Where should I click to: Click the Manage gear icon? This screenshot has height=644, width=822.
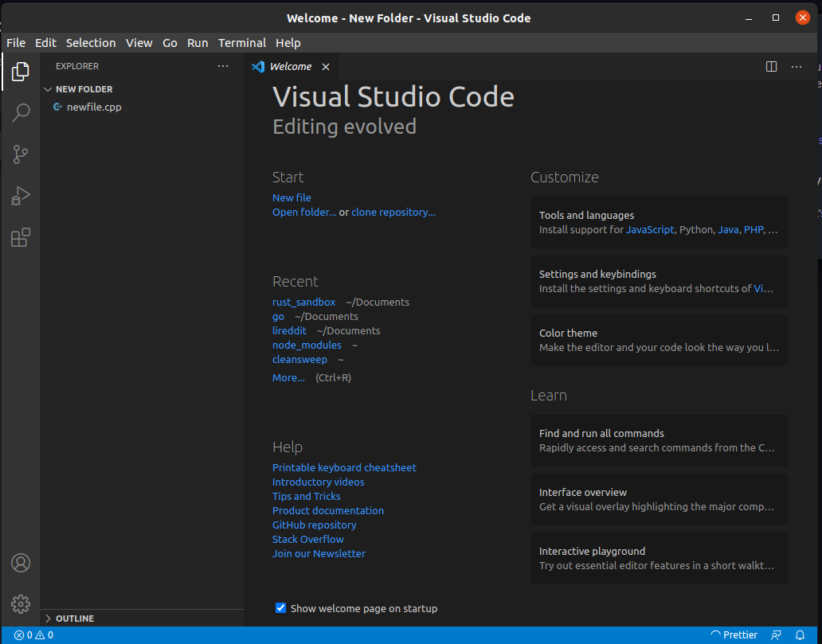(21, 604)
